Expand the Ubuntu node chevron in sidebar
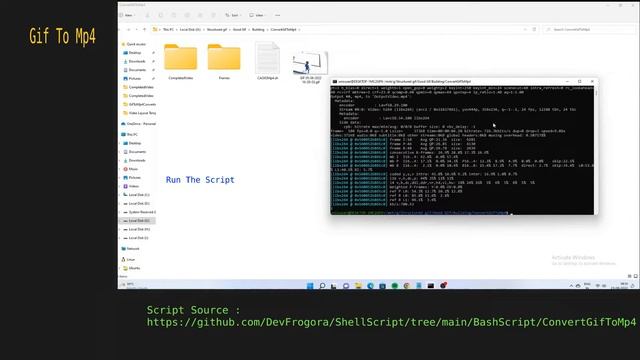640x360 pixels. pyautogui.click(x=120, y=268)
